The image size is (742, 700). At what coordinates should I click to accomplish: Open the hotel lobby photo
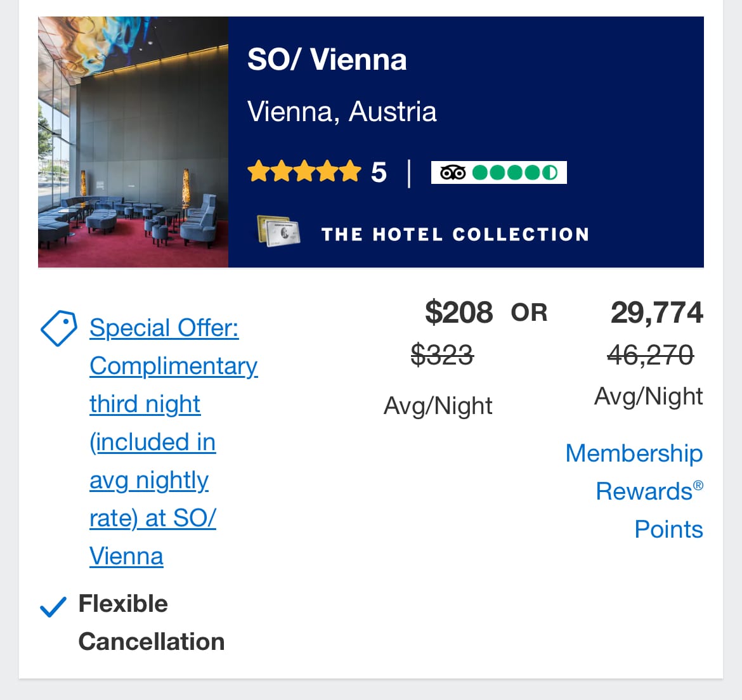(x=133, y=142)
